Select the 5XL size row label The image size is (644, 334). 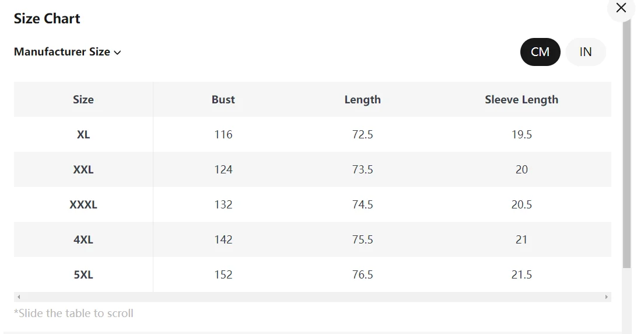click(83, 274)
